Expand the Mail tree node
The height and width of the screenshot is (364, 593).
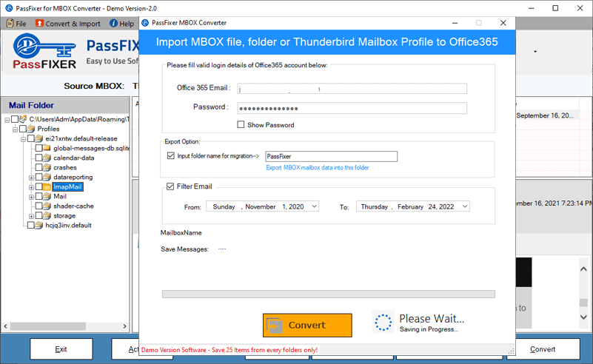pos(31,197)
